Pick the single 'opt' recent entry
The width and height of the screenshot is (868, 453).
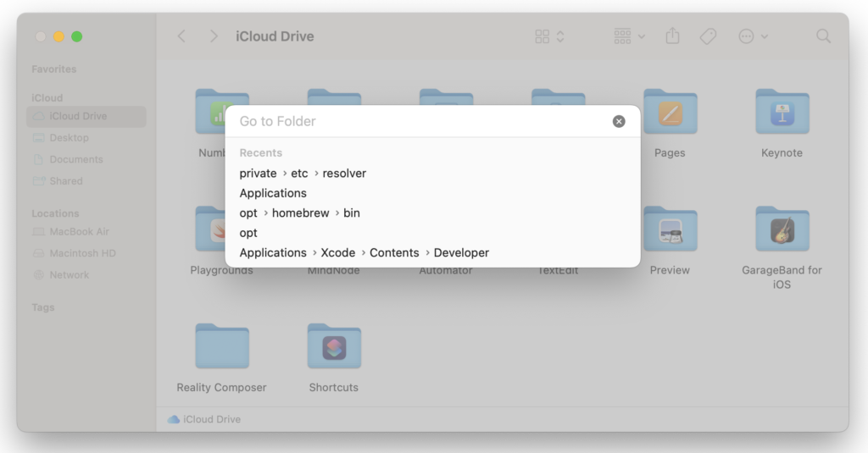(x=248, y=233)
